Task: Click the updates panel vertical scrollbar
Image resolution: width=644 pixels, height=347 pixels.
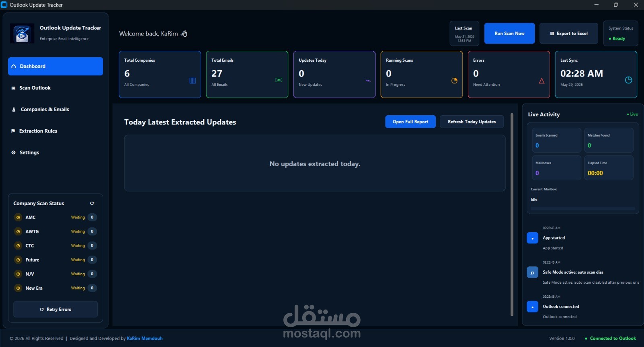Action: 512,214
